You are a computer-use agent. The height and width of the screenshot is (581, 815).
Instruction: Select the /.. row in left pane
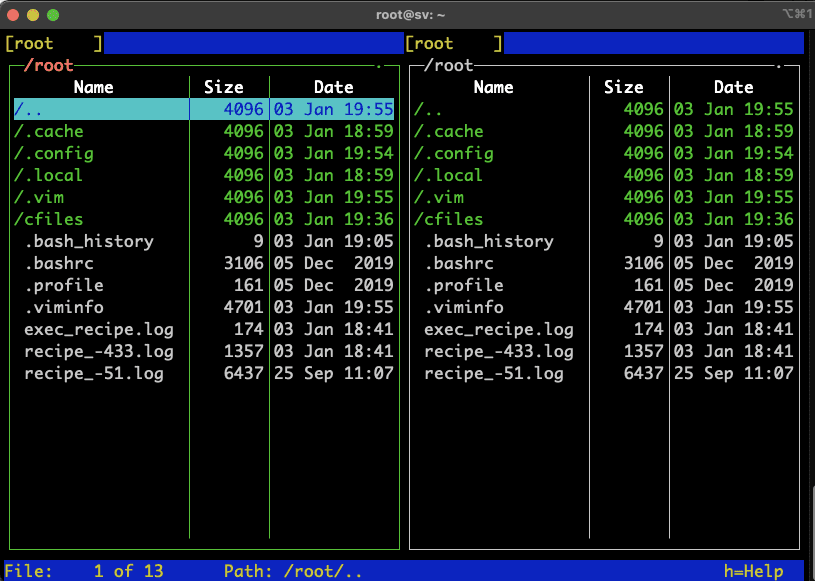click(x=204, y=109)
